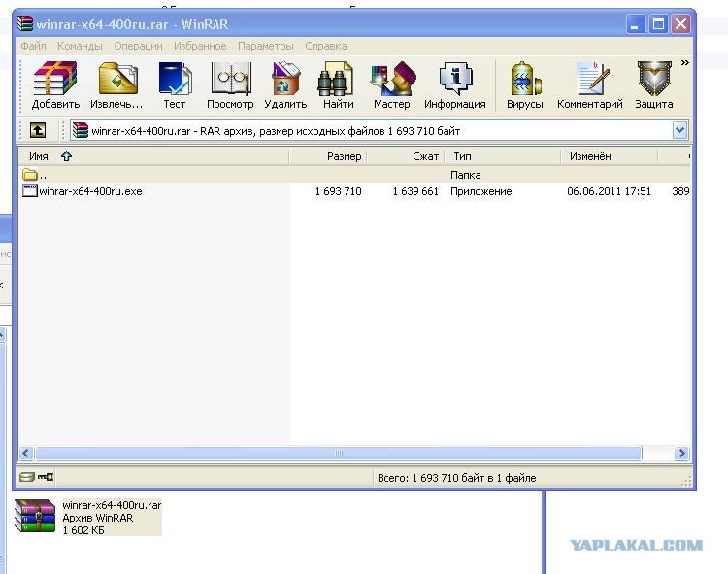Click the winrar-x64-400ru.rar file name label
Screen dimensions: 728x574
coord(112,505)
